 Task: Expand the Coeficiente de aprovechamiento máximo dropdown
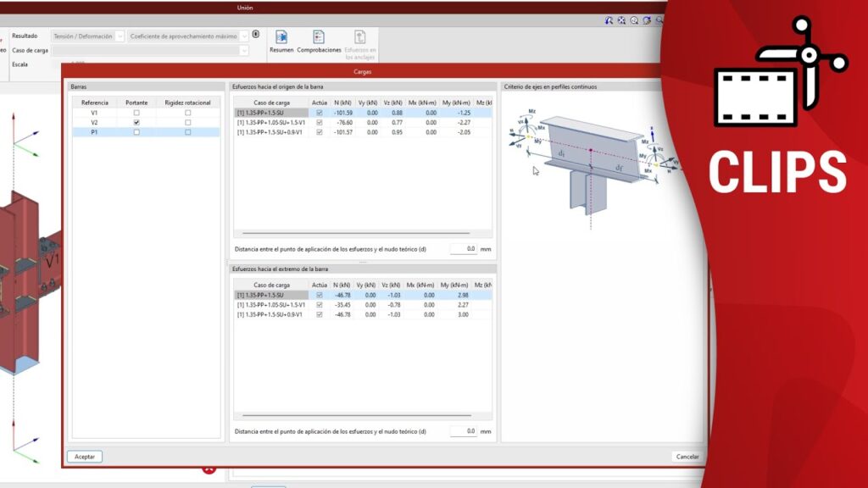188,36
